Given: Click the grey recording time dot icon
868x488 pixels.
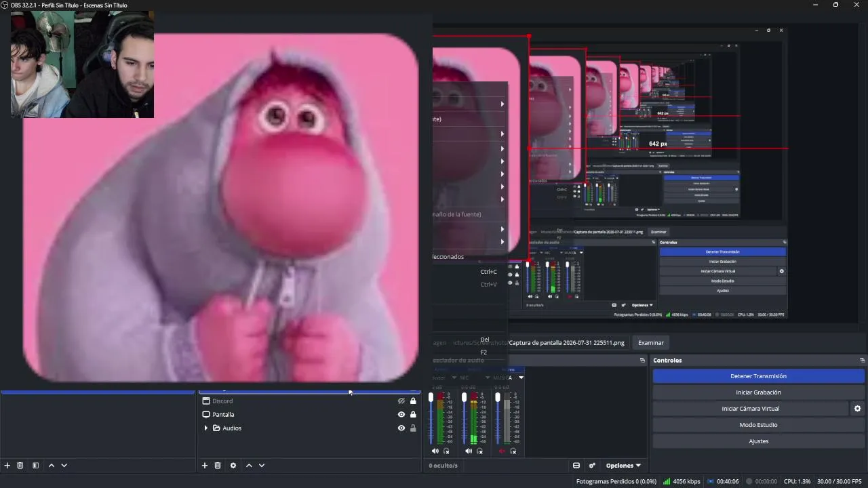Looking at the screenshot, I should [749, 482].
